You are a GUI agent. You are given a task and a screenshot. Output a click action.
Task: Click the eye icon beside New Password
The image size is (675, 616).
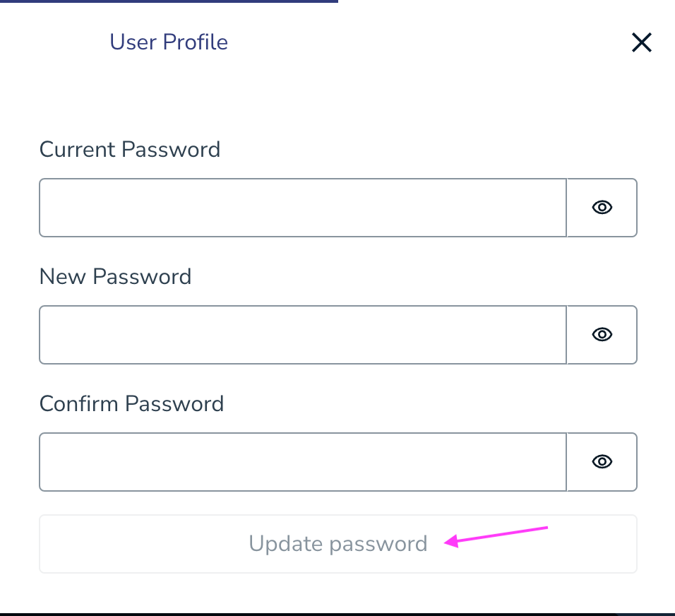602,334
